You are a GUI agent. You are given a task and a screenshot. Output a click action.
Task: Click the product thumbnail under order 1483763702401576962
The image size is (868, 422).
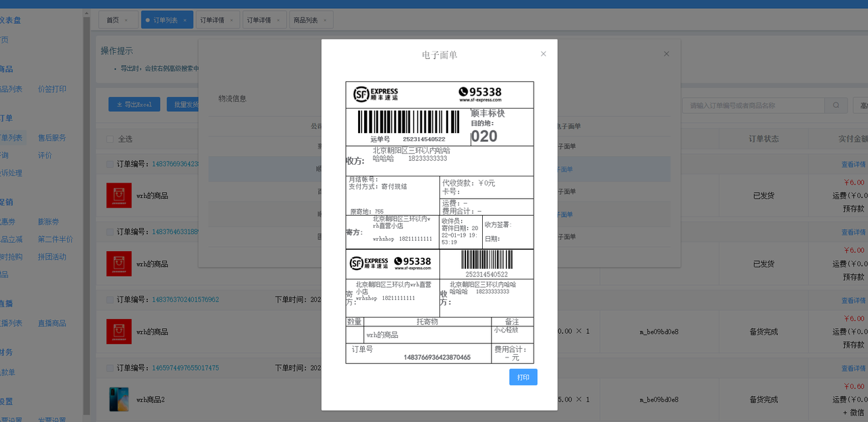pos(119,332)
